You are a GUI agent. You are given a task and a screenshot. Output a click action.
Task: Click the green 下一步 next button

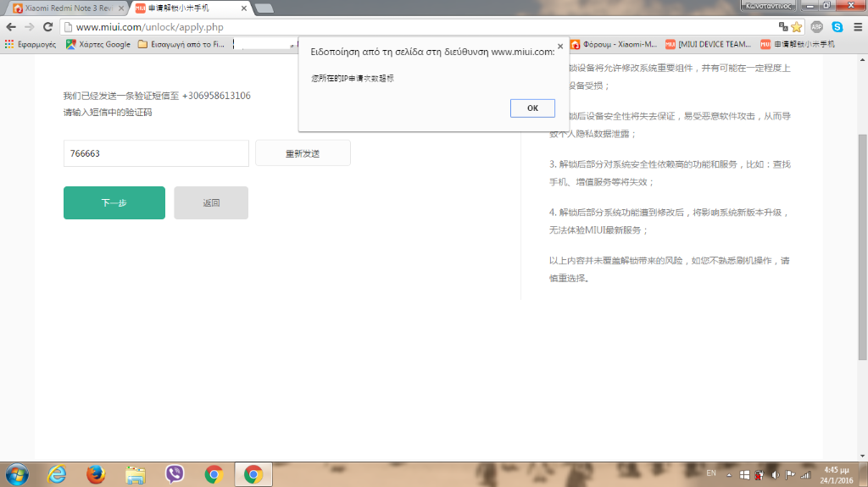click(x=114, y=202)
